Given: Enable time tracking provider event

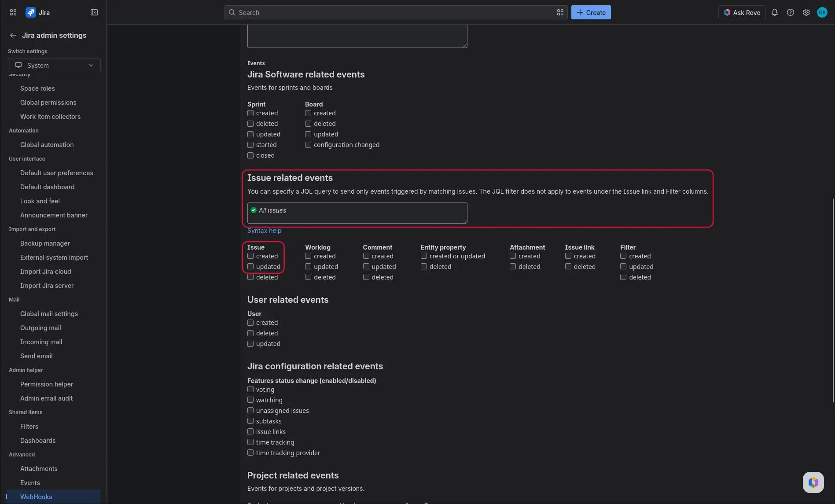Looking at the screenshot, I should pyautogui.click(x=250, y=452).
